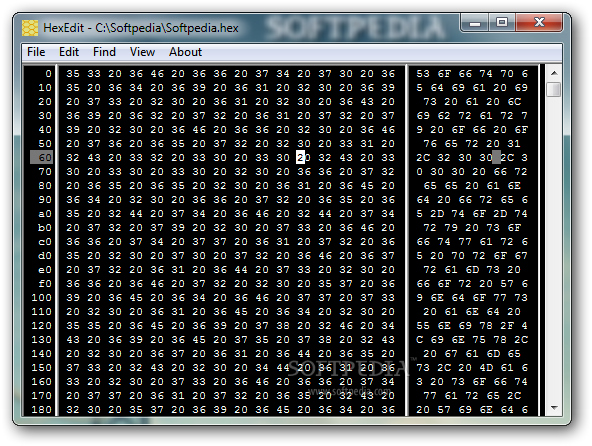Image resolution: width=592 pixels, height=446 pixels.
Task: Click offset label 0 at top
Action: click(x=48, y=74)
